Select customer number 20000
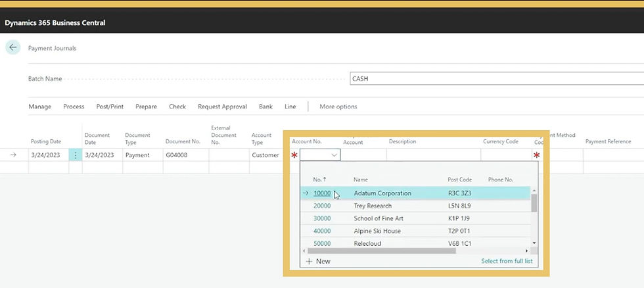This screenshot has width=644, height=288. click(322, 206)
